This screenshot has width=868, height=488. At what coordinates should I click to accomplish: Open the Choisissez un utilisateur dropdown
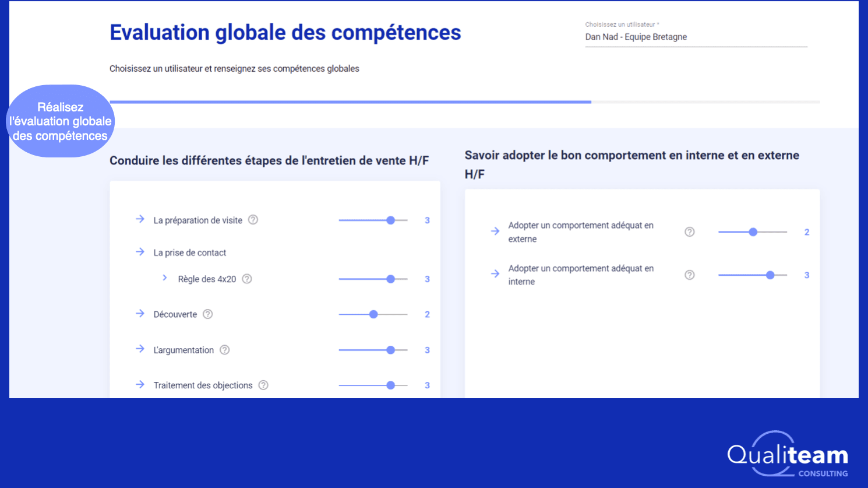pyautogui.click(x=696, y=37)
